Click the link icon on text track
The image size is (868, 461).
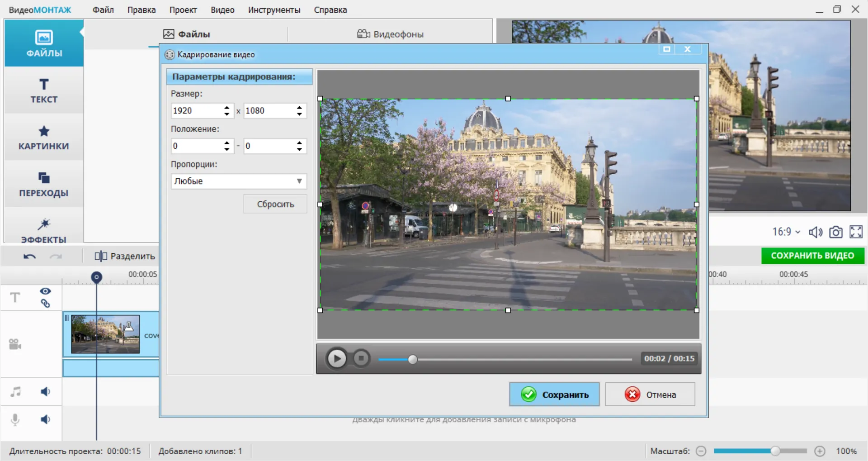pos(45,303)
